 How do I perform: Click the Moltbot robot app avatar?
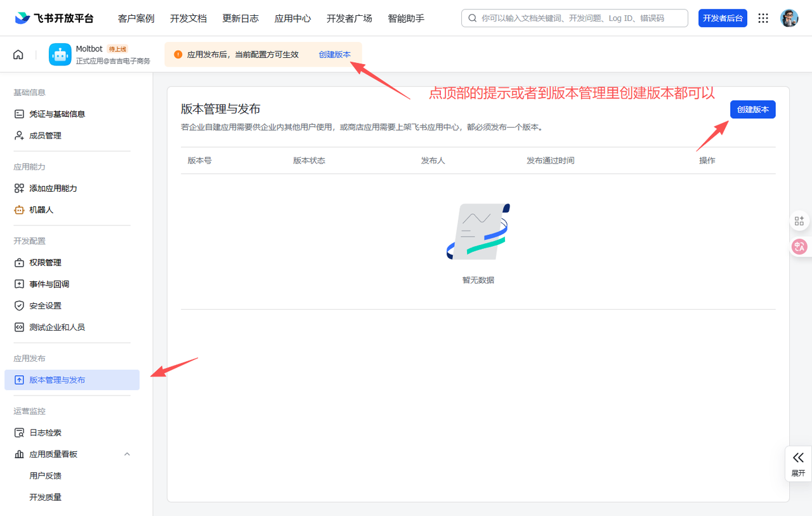click(60, 55)
